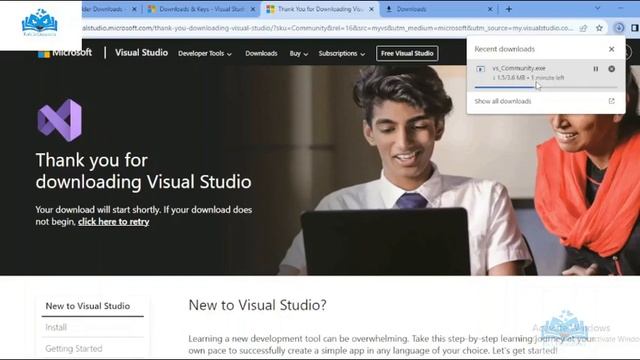Close the Downloads & Keys tab

click(x=253, y=9)
